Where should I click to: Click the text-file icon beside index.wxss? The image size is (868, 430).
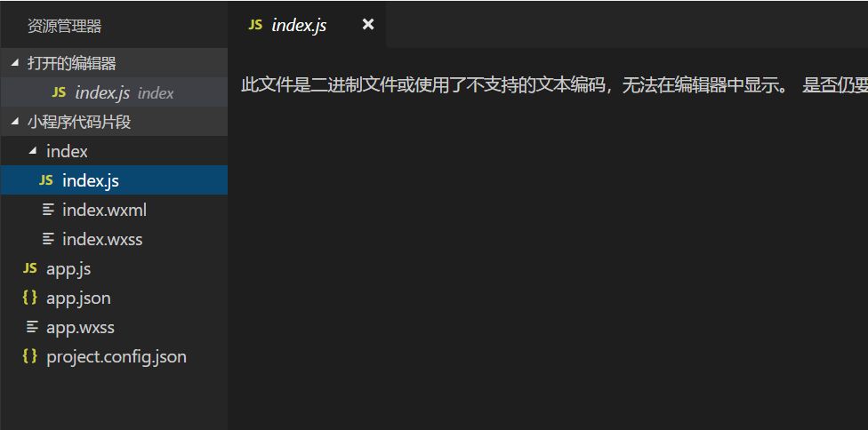tap(49, 239)
